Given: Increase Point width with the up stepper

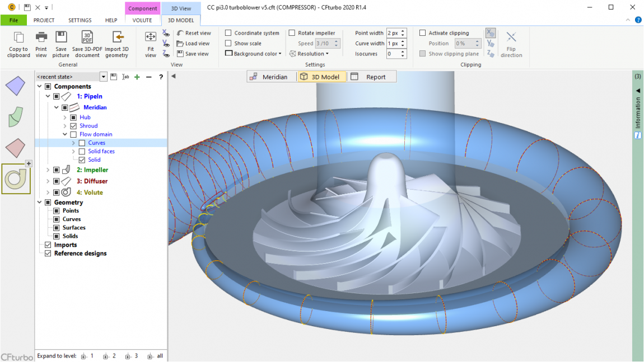Looking at the screenshot, I should coord(402,30).
